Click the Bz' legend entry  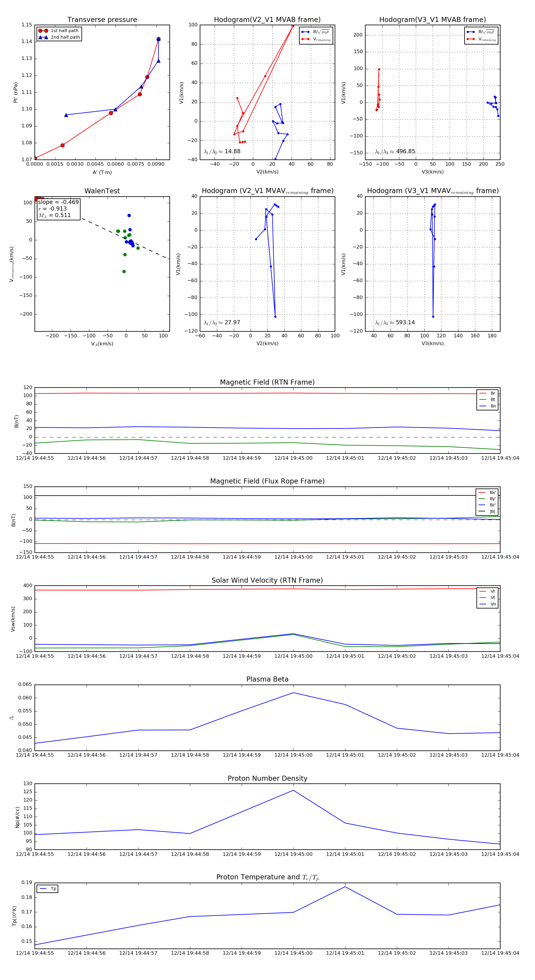coord(487,505)
